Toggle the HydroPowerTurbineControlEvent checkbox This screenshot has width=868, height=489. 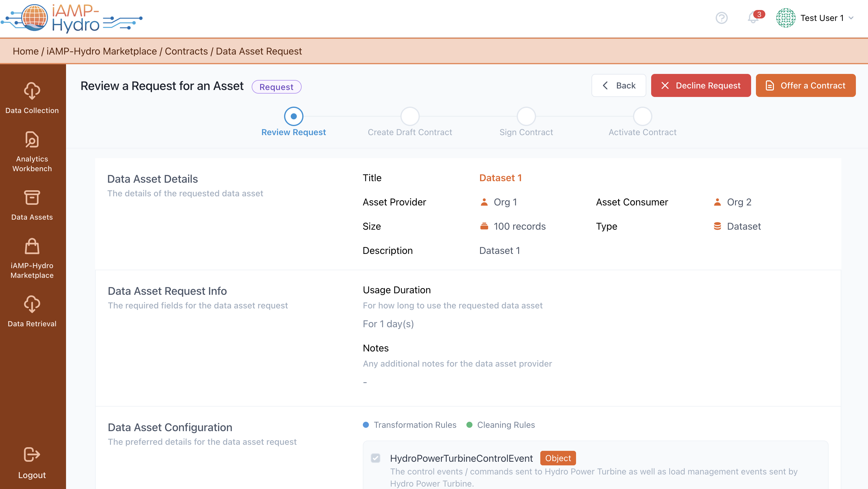[x=375, y=458]
